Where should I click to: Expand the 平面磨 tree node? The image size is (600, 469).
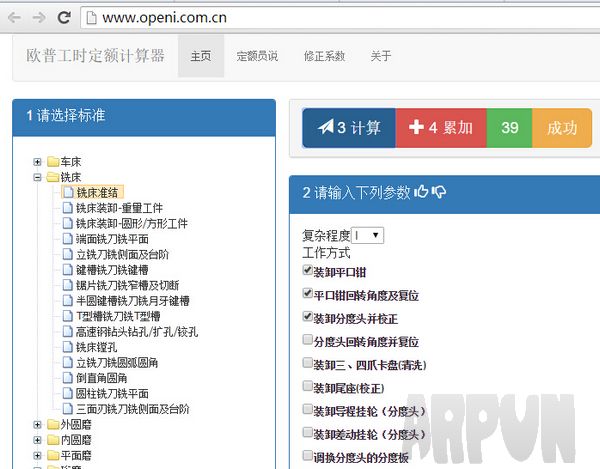(37, 456)
